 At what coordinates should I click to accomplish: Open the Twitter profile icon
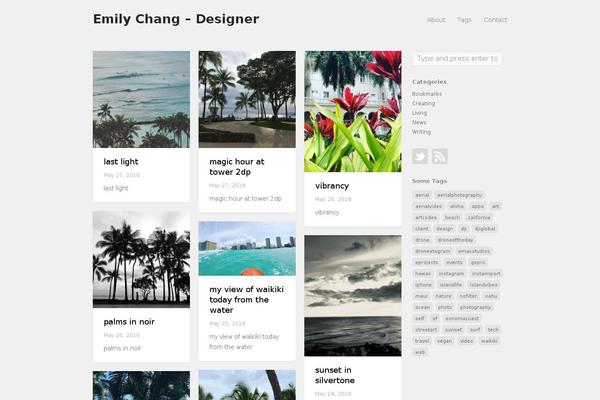pos(420,156)
